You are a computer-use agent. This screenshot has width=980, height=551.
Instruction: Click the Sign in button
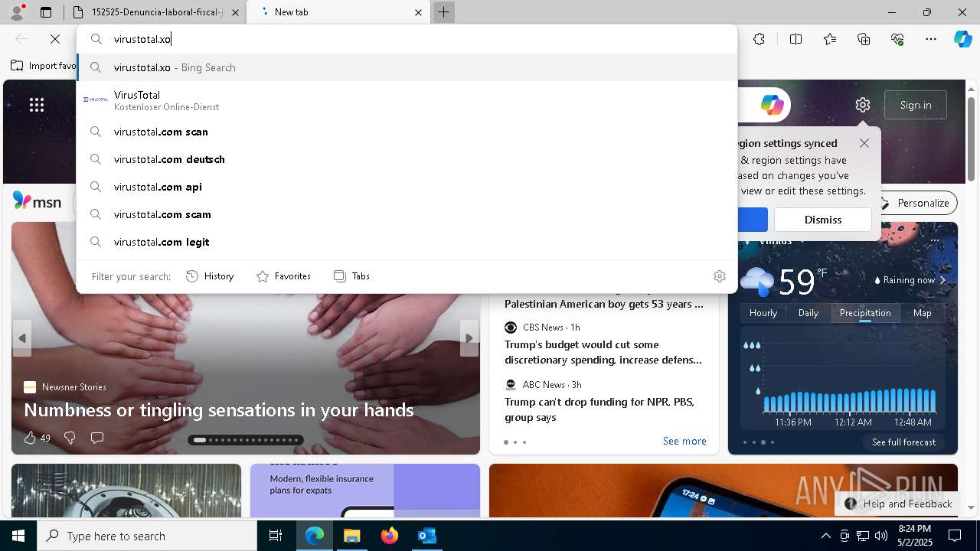pos(916,105)
